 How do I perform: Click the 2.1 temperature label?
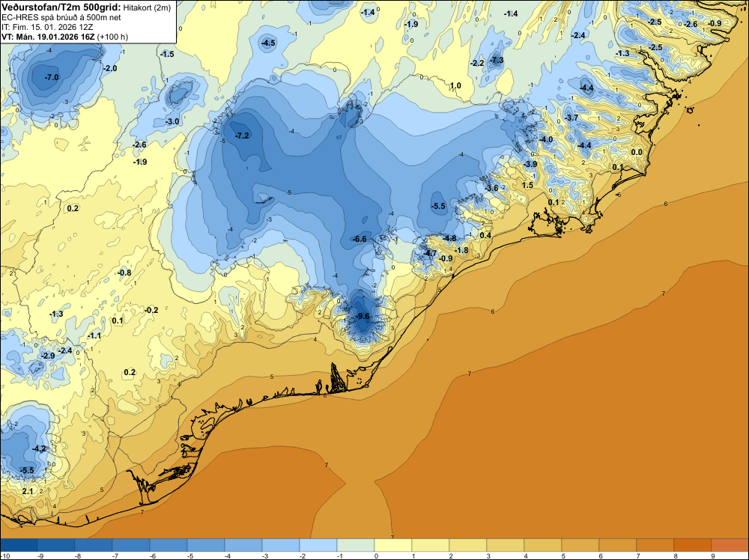[x=28, y=491]
